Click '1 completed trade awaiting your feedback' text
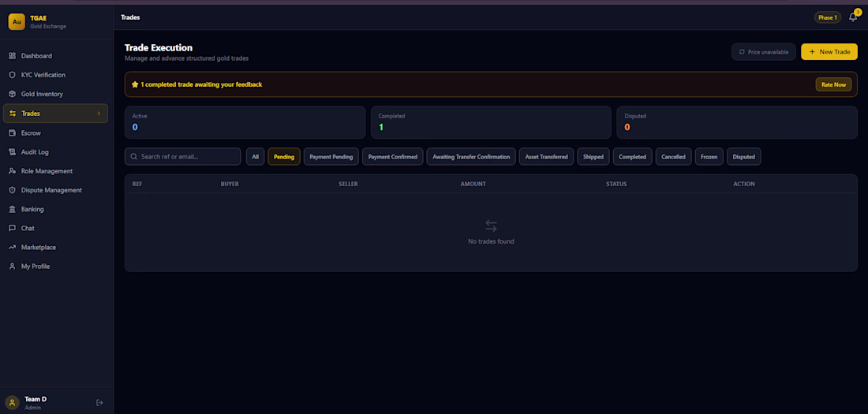This screenshot has width=868, height=414. pos(201,84)
